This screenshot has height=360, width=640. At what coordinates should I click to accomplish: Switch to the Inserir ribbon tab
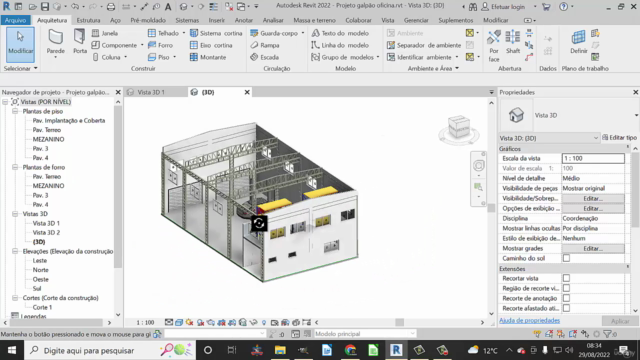point(216,20)
